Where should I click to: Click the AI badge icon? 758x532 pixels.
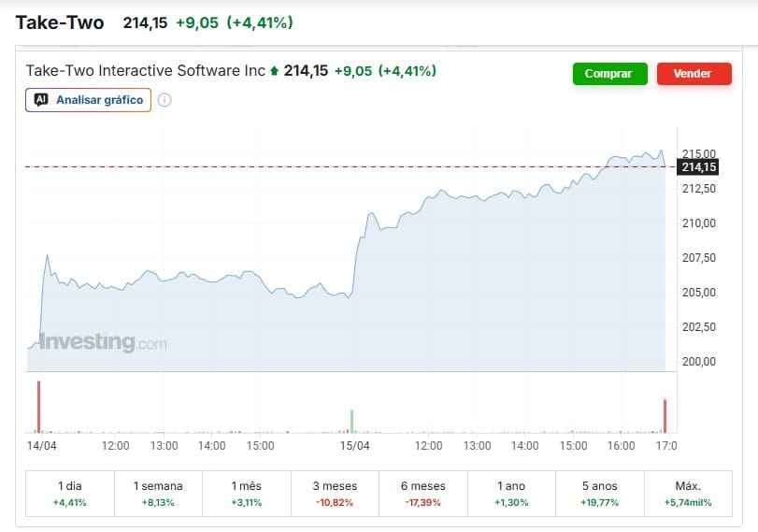coord(41,100)
